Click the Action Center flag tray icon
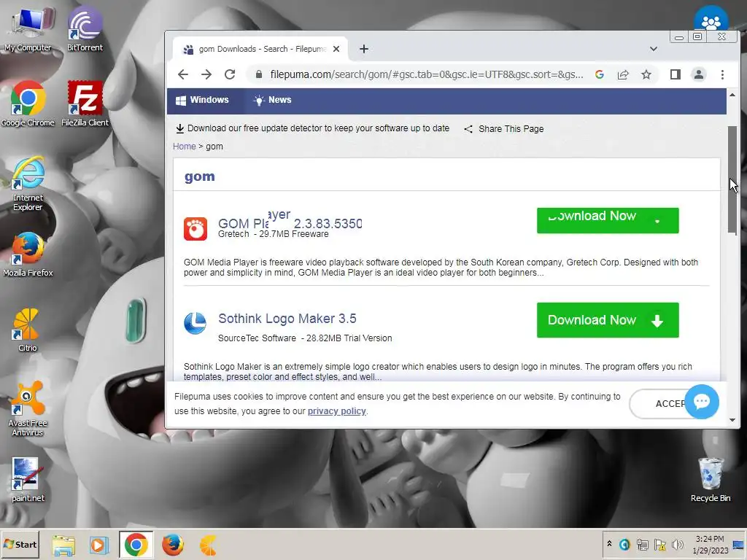Viewport: 747px width, 560px height. pos(659,544)
